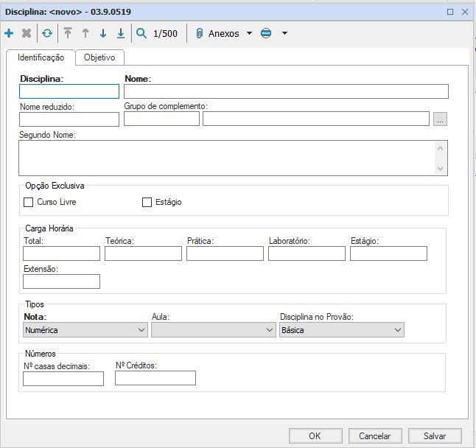The image size is (476, 448).
Task: Click the Cancelar button
Action: click(x=374, y=435)
